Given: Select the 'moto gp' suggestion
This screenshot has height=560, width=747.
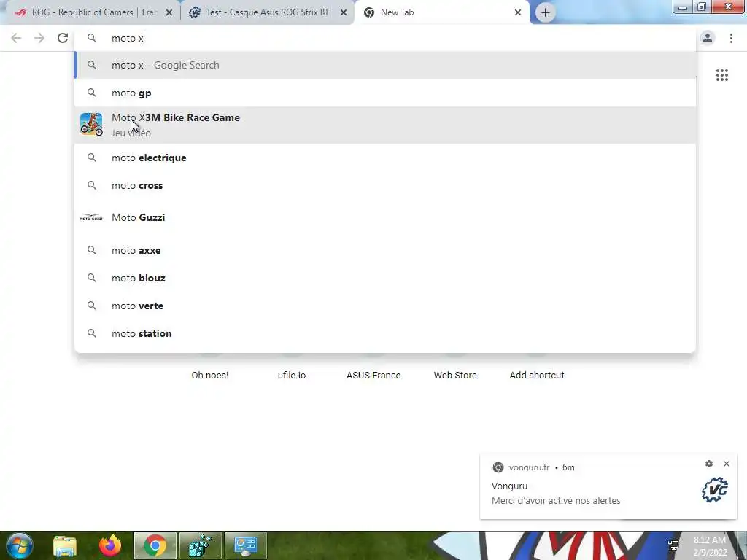Looking at the screenshot, I should point(385,93).
